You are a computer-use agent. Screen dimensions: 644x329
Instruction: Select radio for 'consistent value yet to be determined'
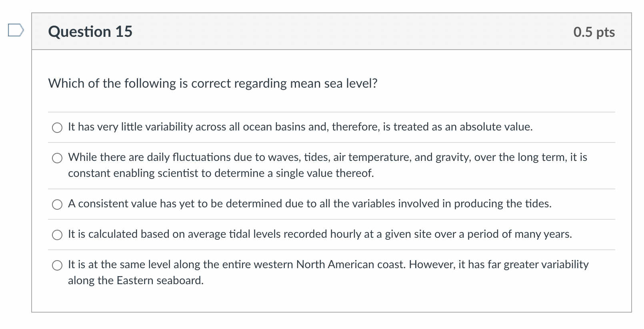58,205
